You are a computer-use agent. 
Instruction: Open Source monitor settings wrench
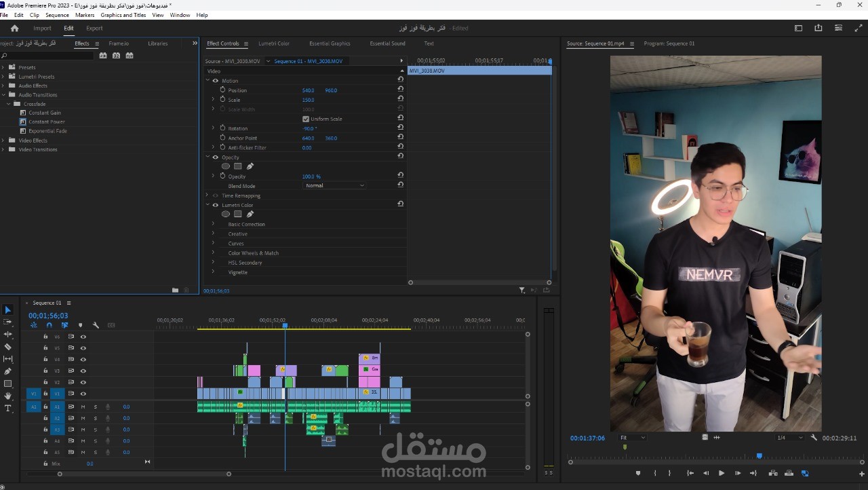(x=814, y=438)
